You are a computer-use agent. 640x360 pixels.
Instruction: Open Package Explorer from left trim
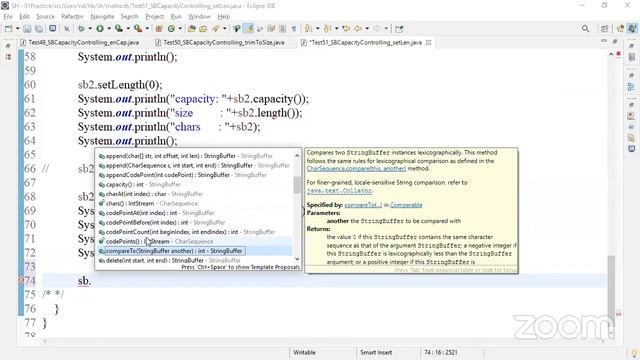pyautogui.click(x=8, y=57)
